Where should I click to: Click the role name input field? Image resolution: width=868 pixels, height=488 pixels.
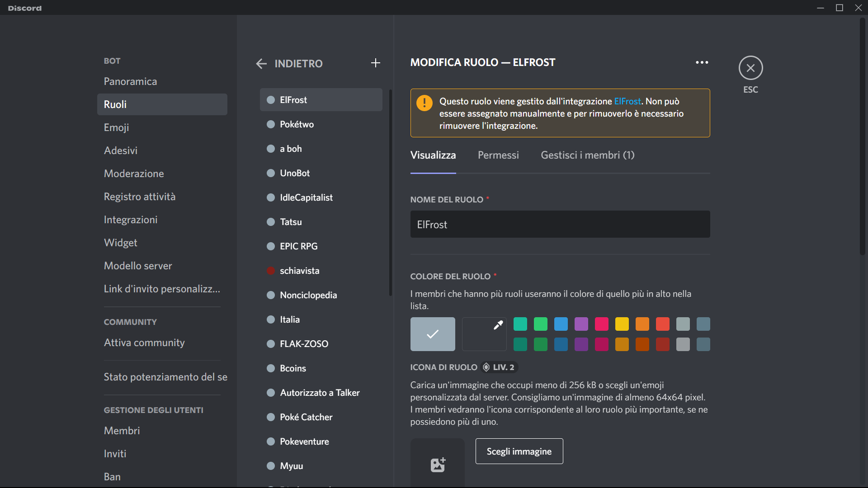tap(560, 224)
